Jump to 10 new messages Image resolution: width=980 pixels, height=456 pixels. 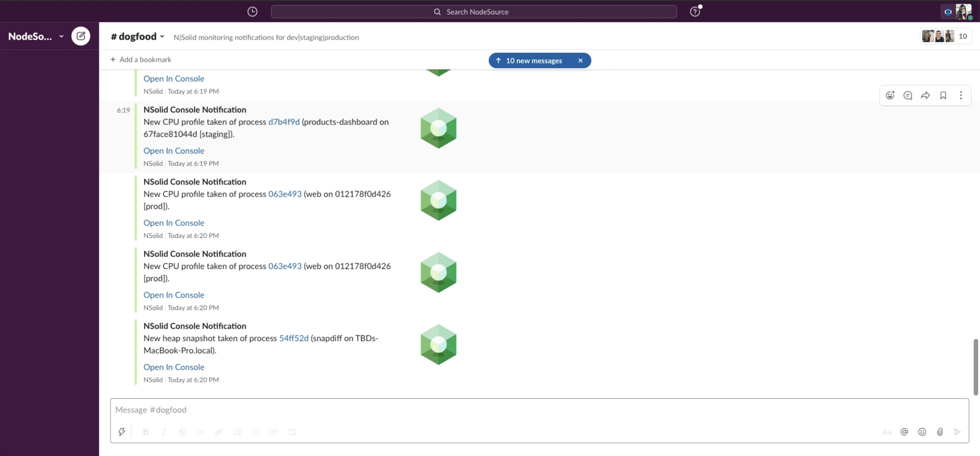click(x=533, y=60)
